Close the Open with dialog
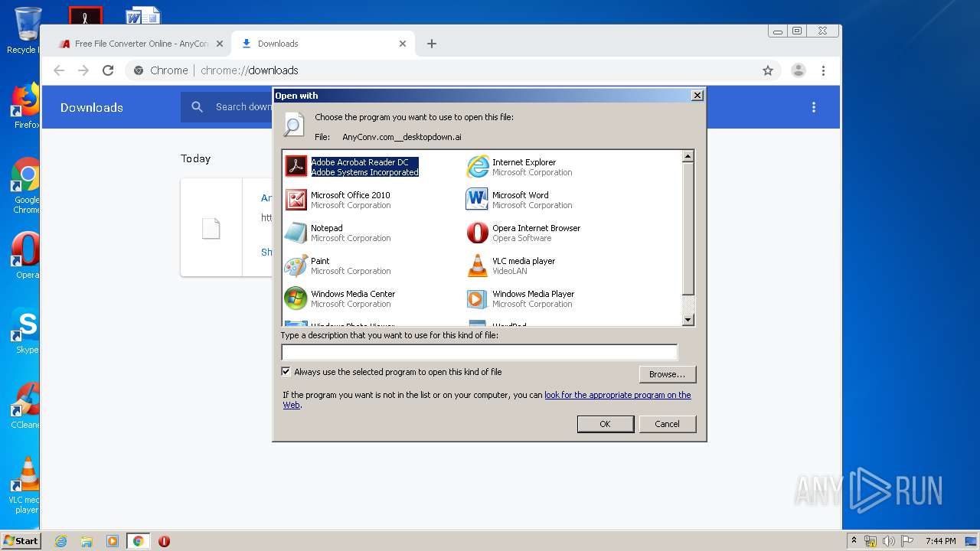Image resolution: width=980 pixels, height=551 pixels. point(697,96)
